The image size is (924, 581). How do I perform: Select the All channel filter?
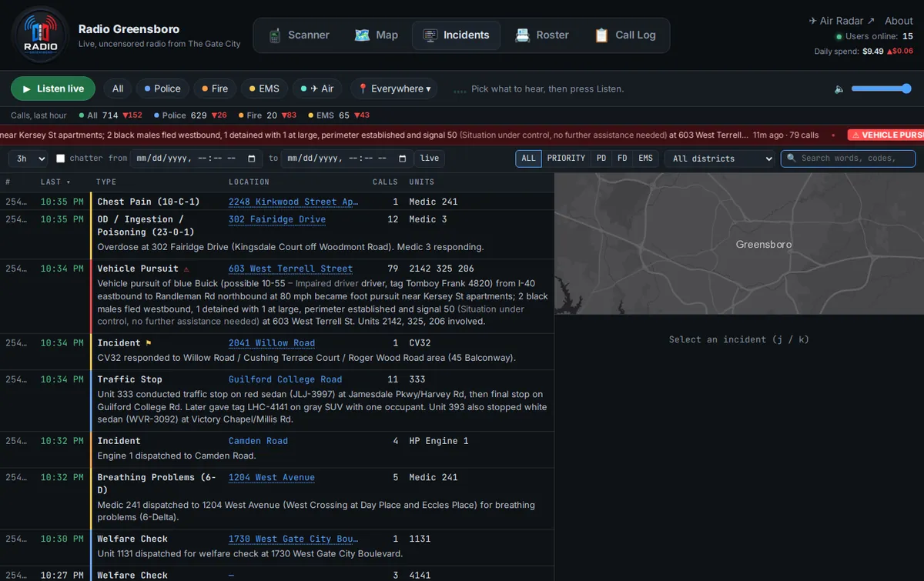point(117,88)
